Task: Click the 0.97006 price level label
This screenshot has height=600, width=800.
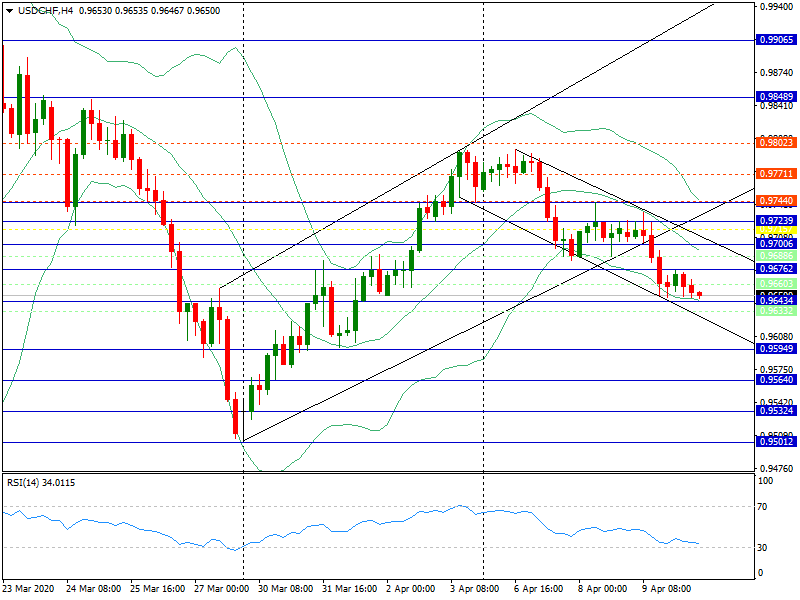Action: 776,244
